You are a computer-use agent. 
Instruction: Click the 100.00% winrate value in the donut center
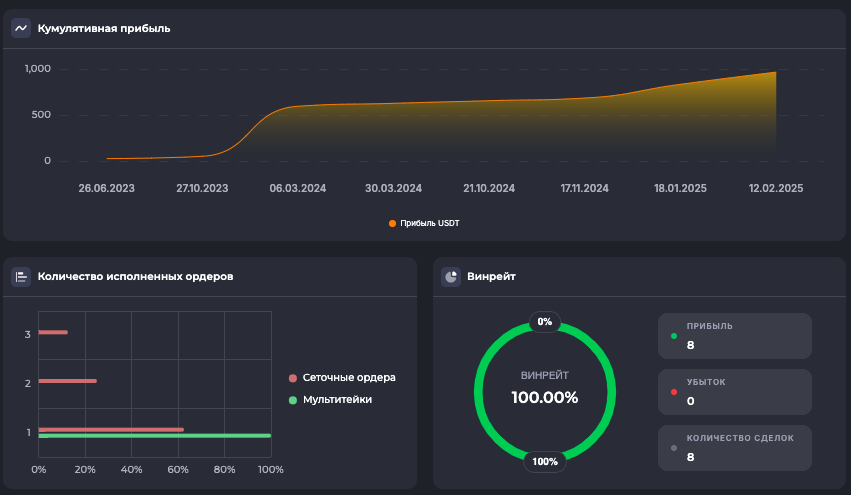(x=545, y=397)
